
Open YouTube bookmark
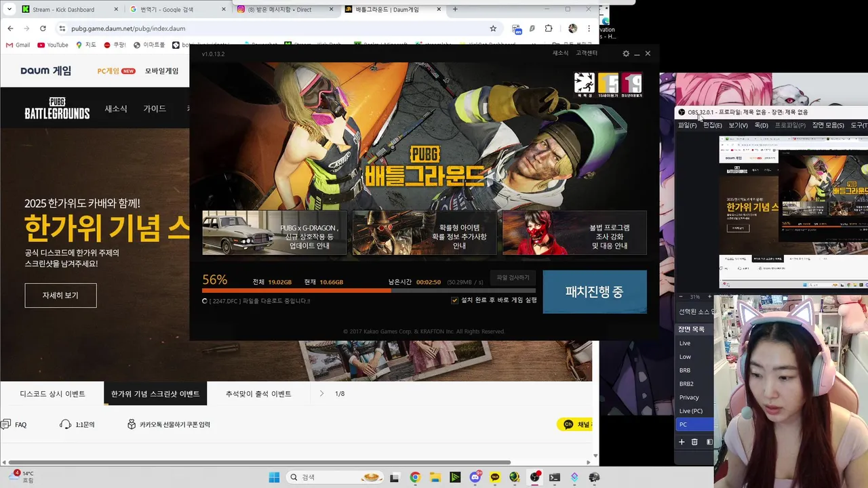[x=53, y=45]
